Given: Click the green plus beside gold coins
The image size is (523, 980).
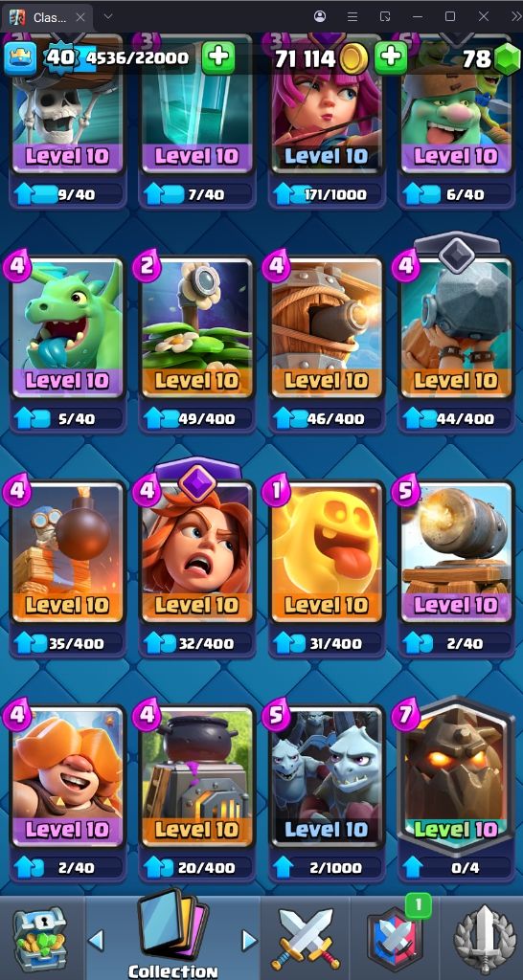Looking at the screenshot, I should point(391,58).
